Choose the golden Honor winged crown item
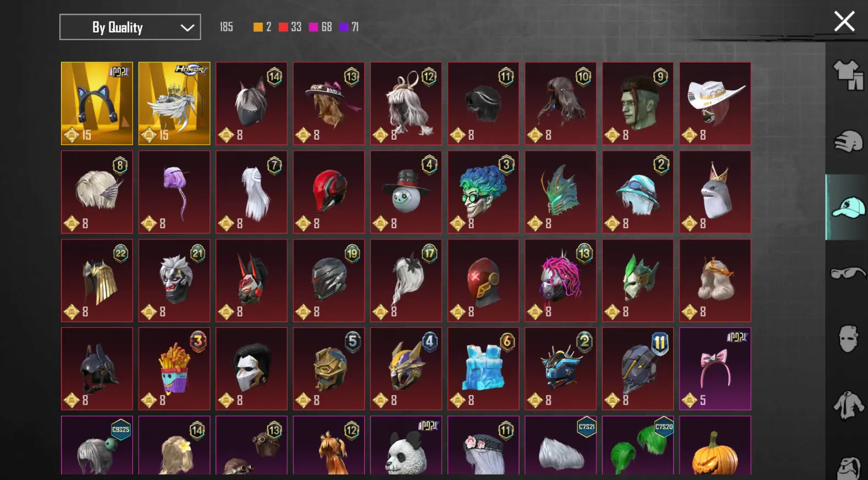The width and height of the screenshot is (868, 480). pyautogui.click(x=174, y=103)
